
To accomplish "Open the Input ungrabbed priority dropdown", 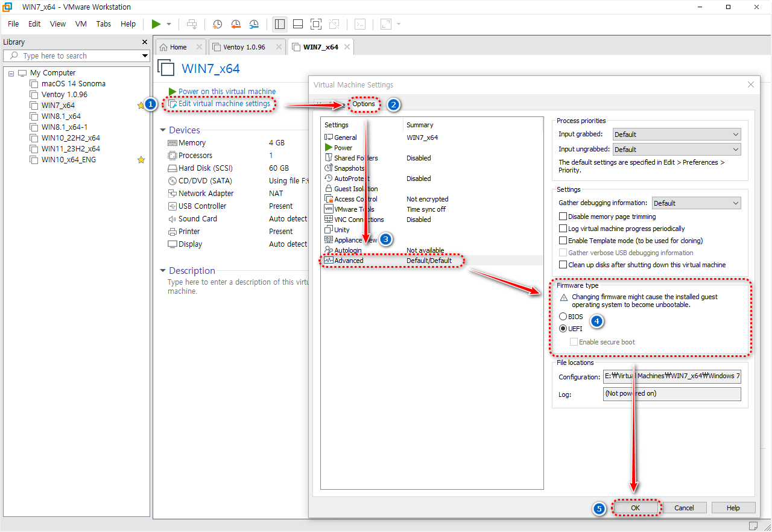I will [x=677, y=150].
